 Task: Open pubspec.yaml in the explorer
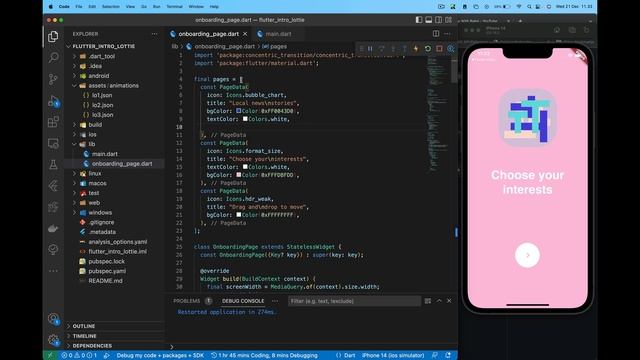(x=107, y=271)
